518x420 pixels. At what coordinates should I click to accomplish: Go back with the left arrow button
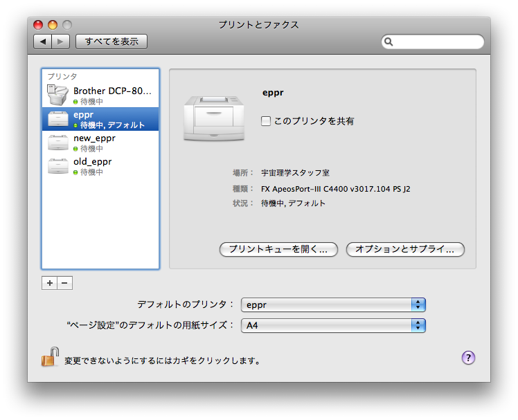43,42
